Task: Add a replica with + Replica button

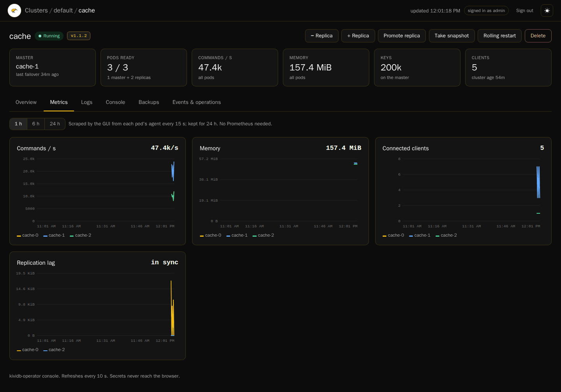Action: click(358, 36)
